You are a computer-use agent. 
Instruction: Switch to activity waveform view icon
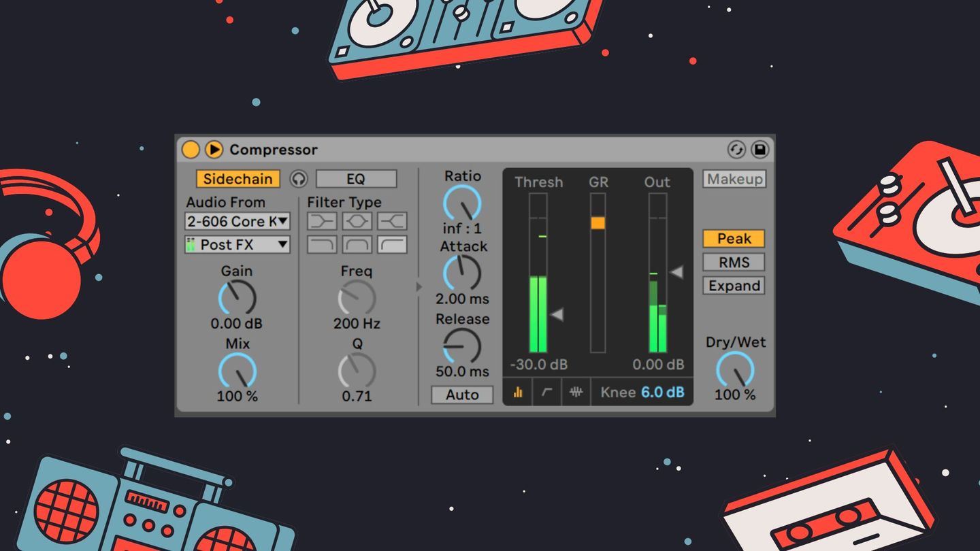(x=576, y=393)
